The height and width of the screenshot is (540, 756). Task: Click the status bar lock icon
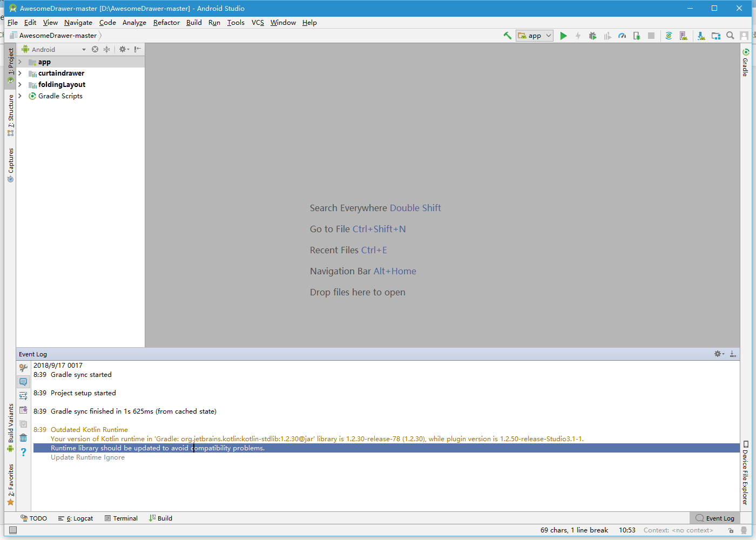[x=731, y=530]
